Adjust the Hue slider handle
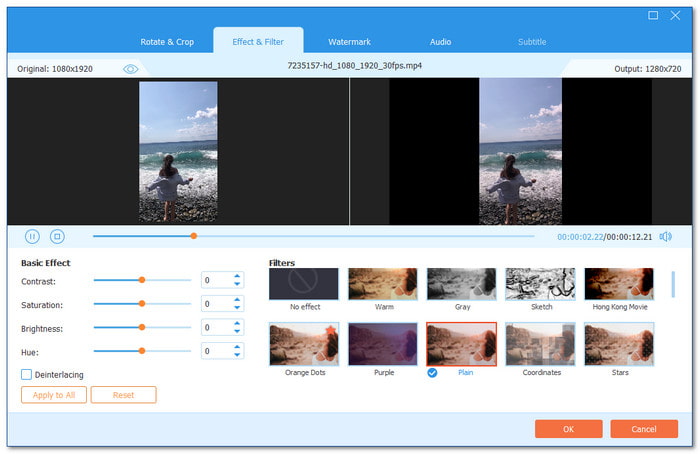 coord(142,351)
